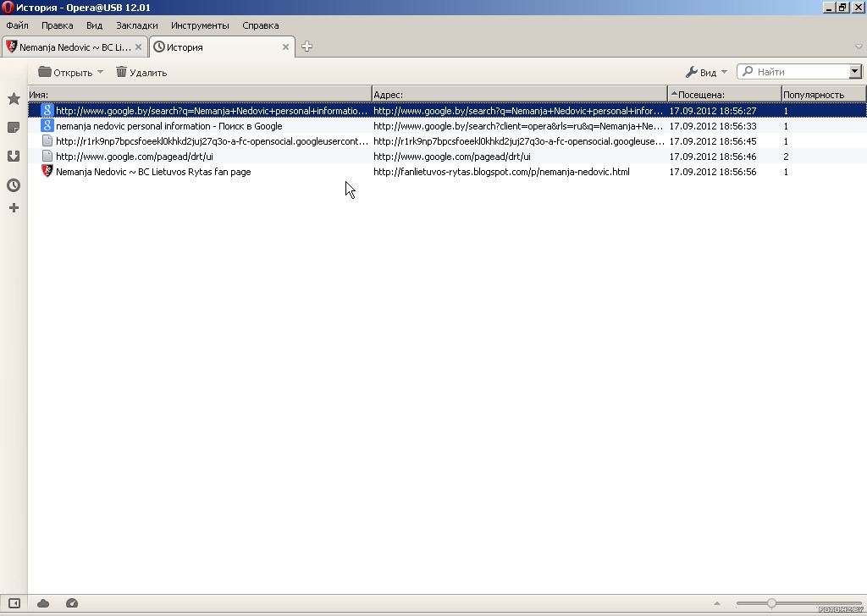Open the Downloads panel in the sidebar

click(14, 157)
